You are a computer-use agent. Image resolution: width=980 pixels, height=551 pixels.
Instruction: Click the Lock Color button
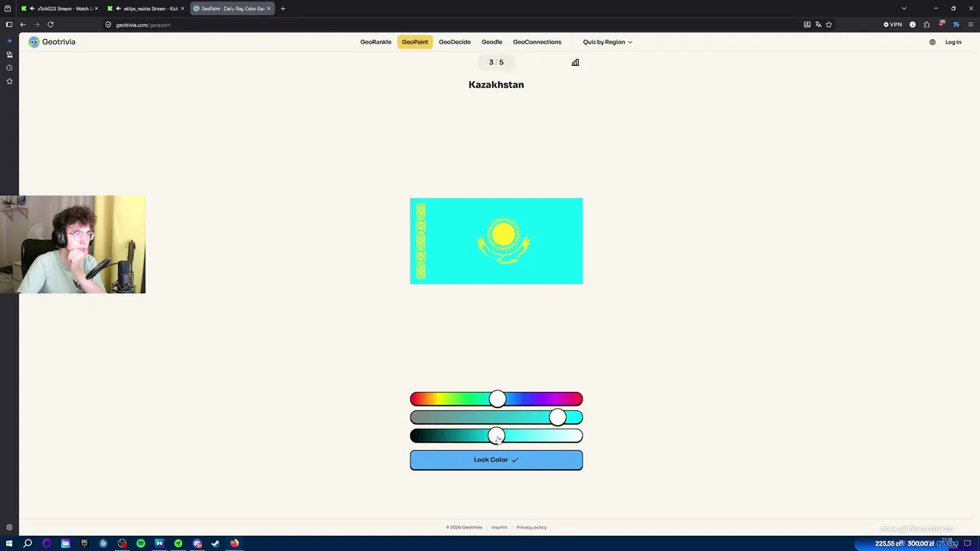(x=496, y=460)
